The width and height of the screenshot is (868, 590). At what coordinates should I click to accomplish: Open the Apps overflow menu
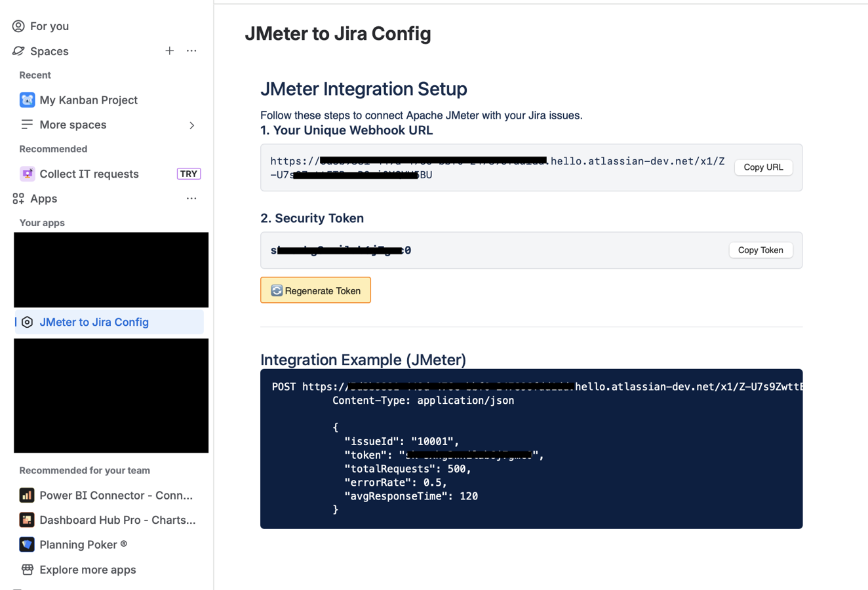point(191,199)
